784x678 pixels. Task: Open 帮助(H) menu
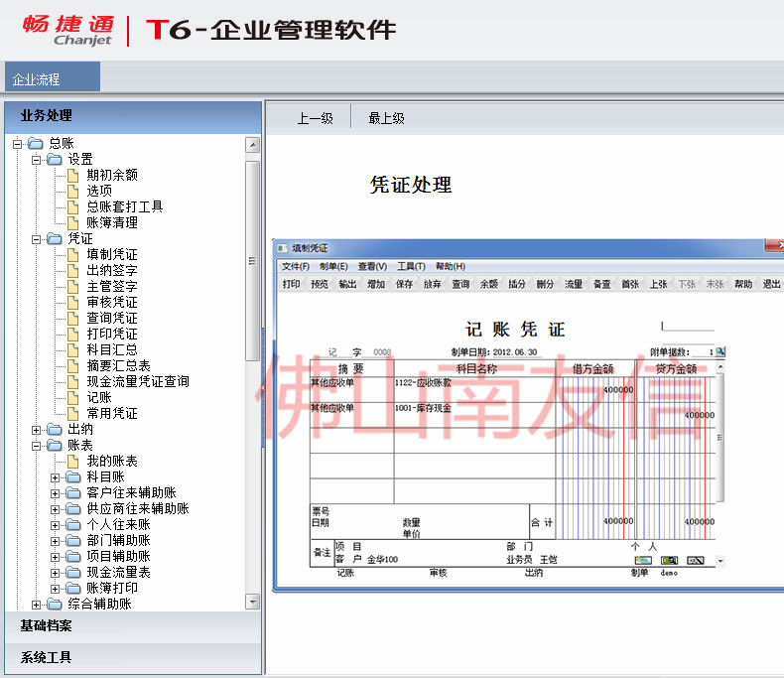click(x=450, y=266)
